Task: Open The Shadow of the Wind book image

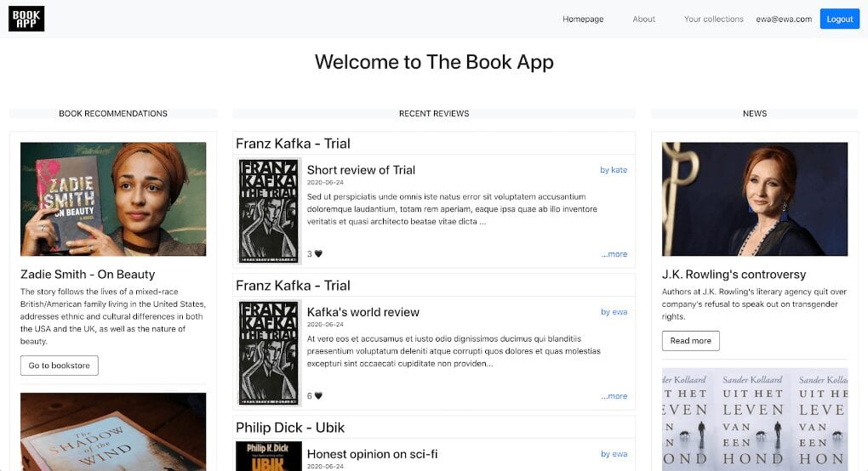Action: [x=113, y=432]
